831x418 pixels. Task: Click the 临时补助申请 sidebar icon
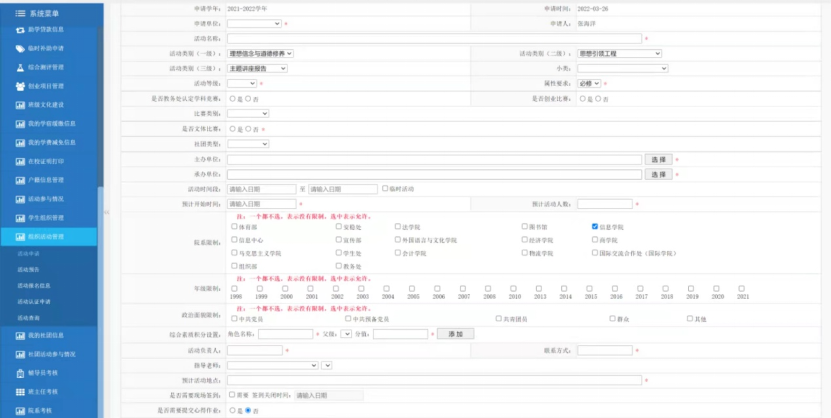point(20,48)
